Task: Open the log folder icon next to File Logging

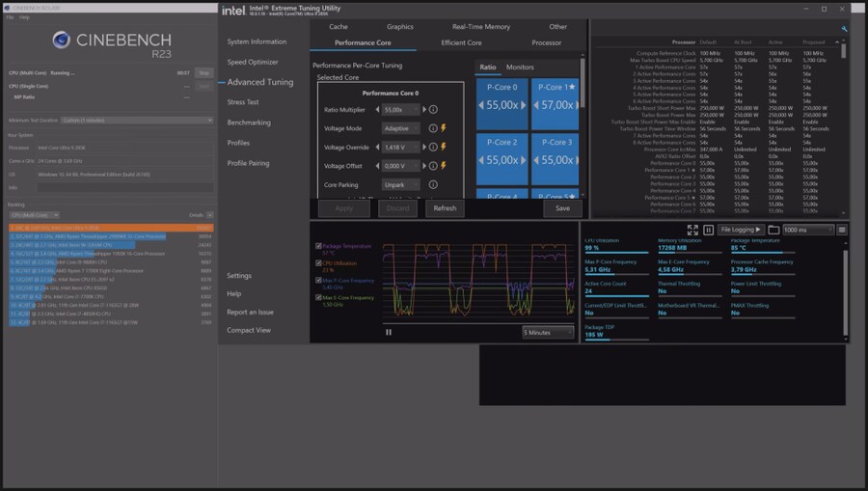Action: point(773,230)
